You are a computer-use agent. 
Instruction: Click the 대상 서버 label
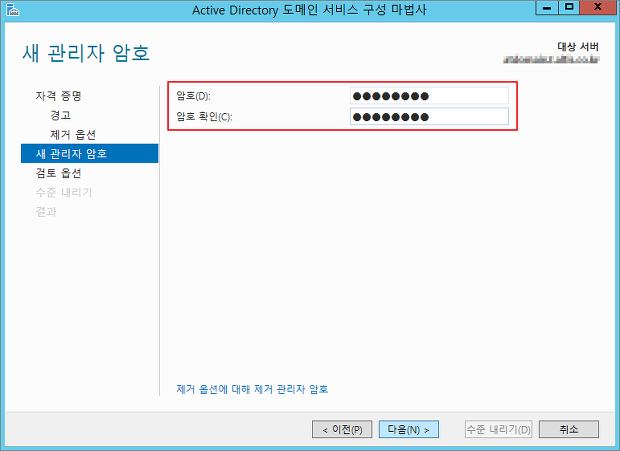tap(578, 47)
